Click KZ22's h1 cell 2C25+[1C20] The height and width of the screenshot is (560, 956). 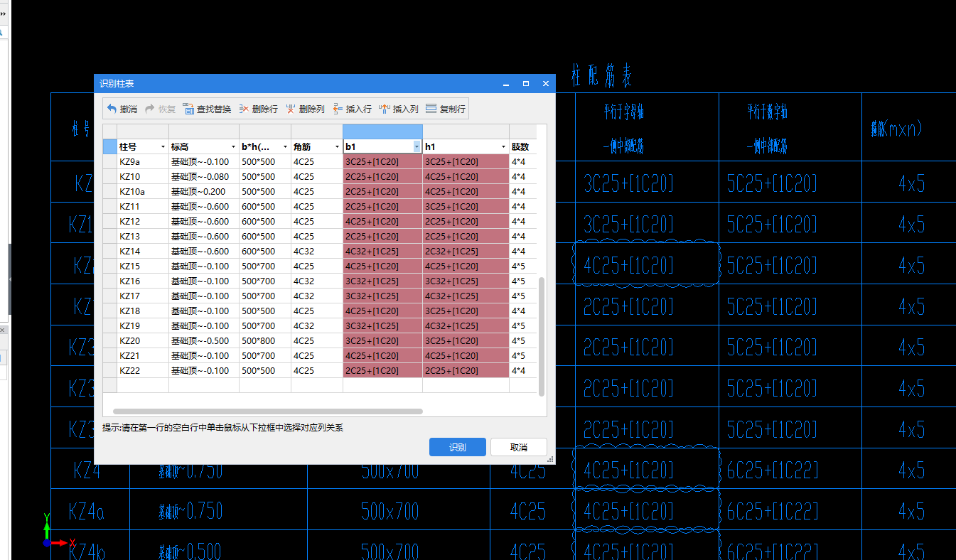[x=466, y=370]
